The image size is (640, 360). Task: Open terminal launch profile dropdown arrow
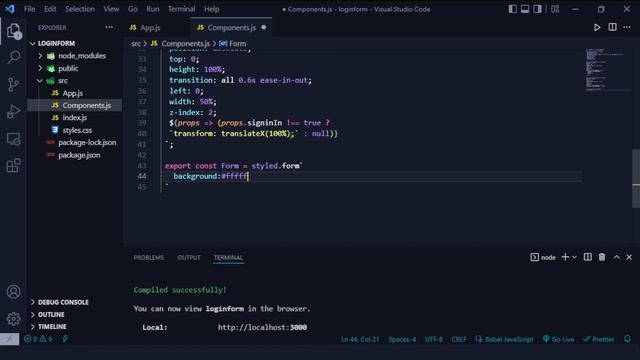pyautogui.click(x=574, y=257)
